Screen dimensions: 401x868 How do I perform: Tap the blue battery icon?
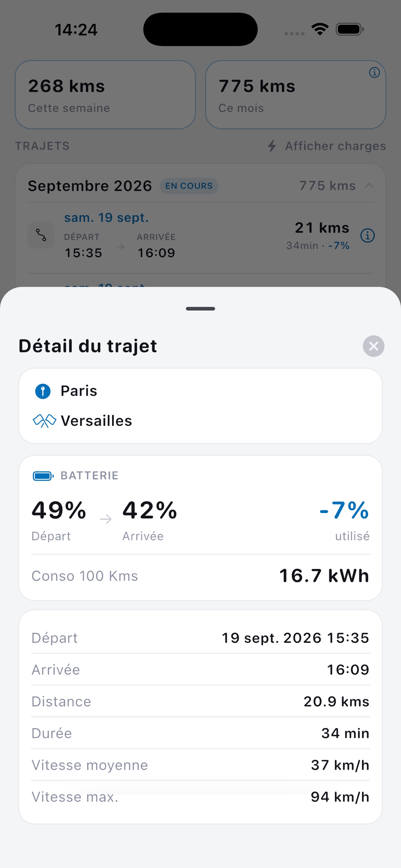pyautogui.click(x=43, y=476)
